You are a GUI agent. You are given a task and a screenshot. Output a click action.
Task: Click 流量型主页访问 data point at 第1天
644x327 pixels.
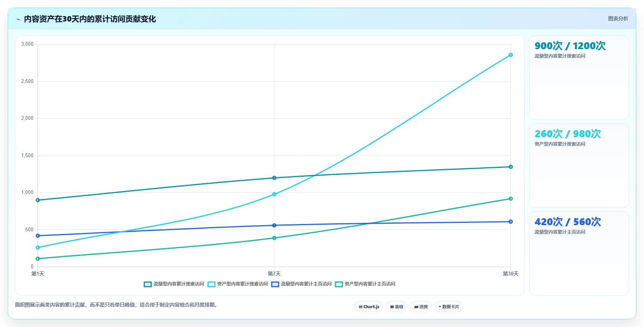pyautogui.click(x=38, y=236)
